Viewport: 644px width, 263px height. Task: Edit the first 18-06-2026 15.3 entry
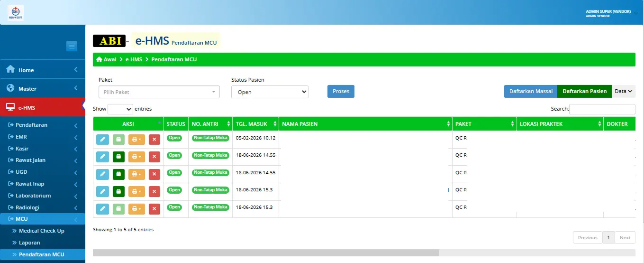pyautogui.click(x=102, y=191)
